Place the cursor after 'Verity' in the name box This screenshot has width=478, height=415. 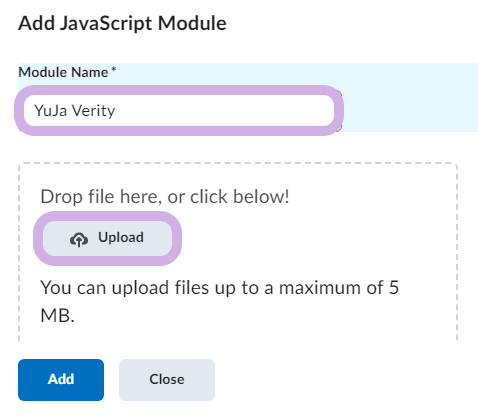tap(116, 111)
